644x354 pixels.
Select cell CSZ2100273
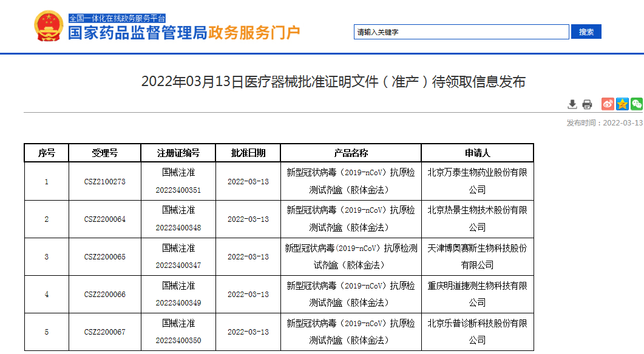(x=105, y=182)
